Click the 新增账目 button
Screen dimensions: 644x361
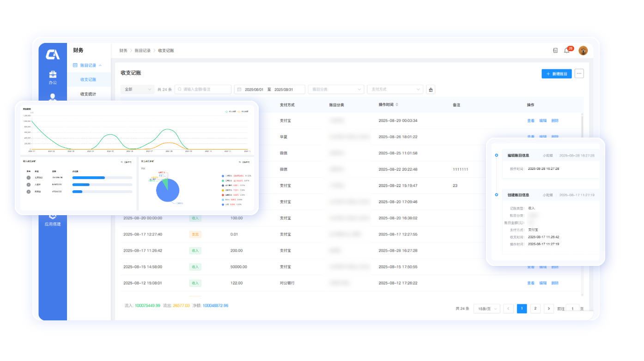(x=556, y=73)
